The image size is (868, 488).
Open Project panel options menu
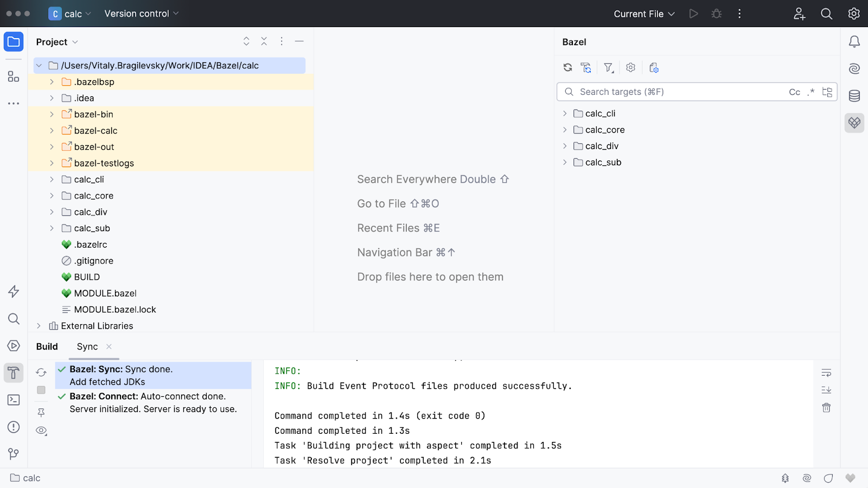point(282,41)
